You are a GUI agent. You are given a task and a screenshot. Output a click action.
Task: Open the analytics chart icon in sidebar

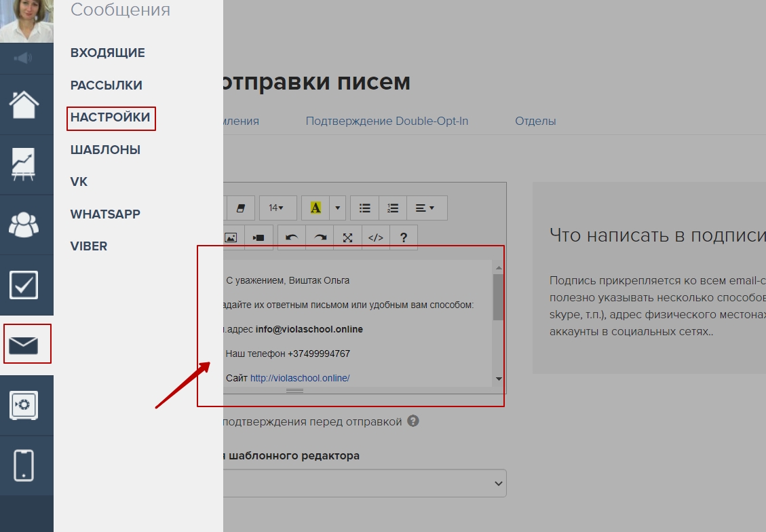24,164
